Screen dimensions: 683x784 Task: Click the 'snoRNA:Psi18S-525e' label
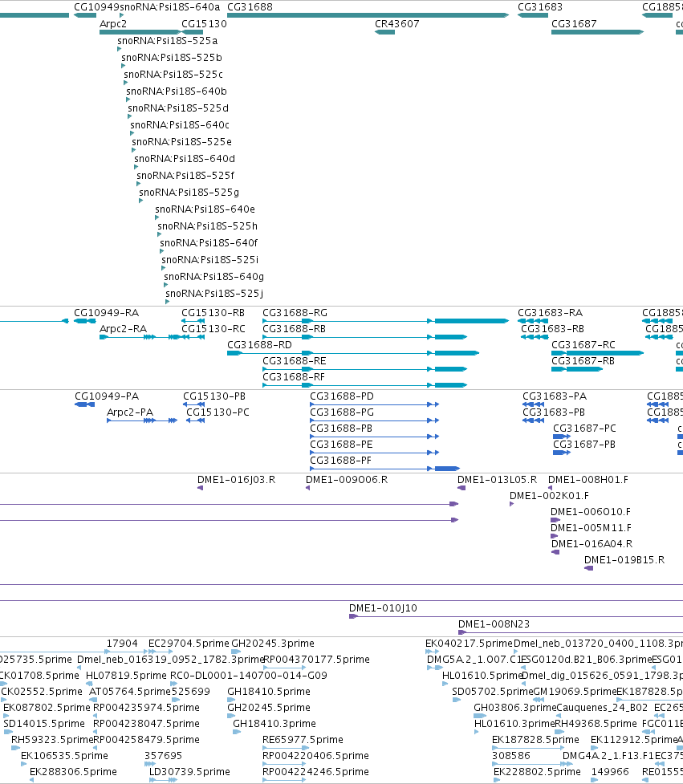(x=182, y=141)
